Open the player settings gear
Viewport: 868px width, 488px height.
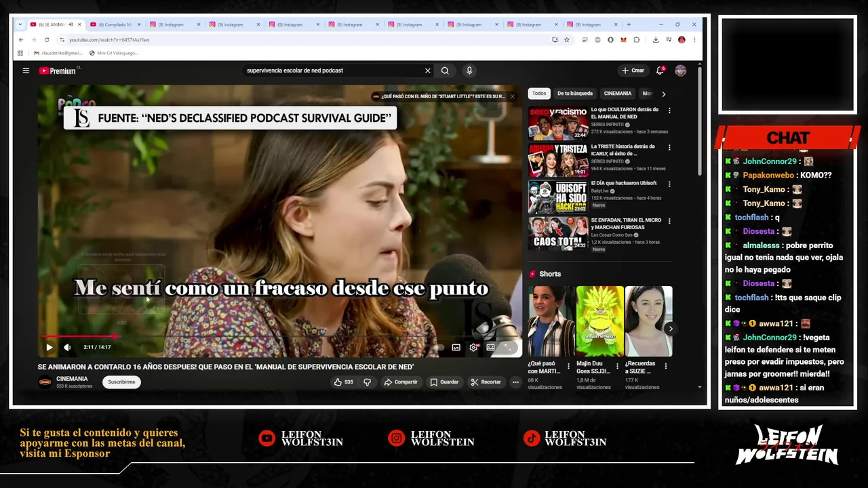473,347
